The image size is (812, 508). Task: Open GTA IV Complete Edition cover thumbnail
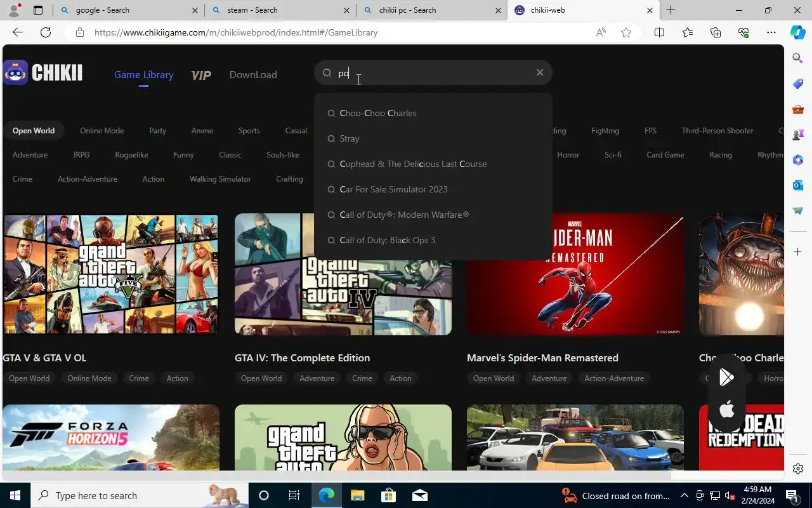[343, 274]
